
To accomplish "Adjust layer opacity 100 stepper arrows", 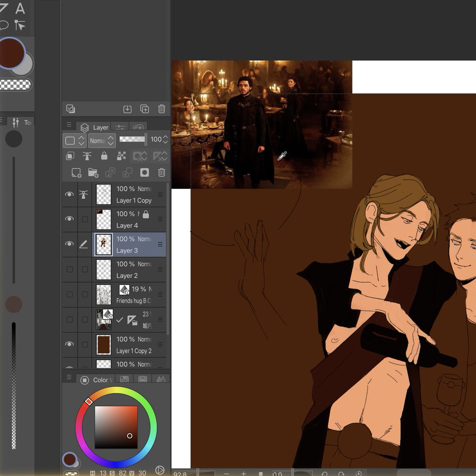I will 165,140.
